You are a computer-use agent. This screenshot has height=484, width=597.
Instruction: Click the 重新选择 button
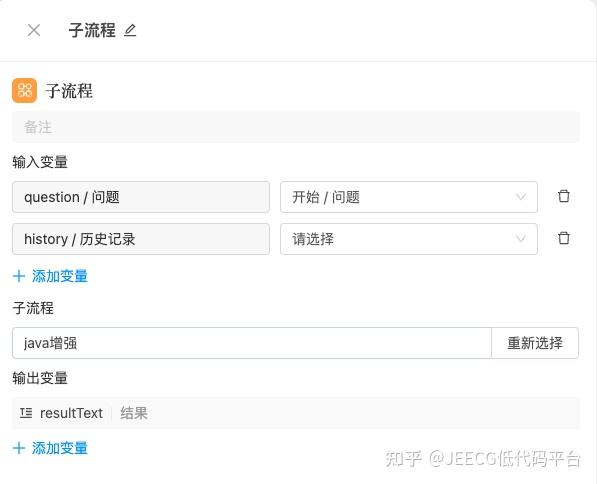(535, 343)
